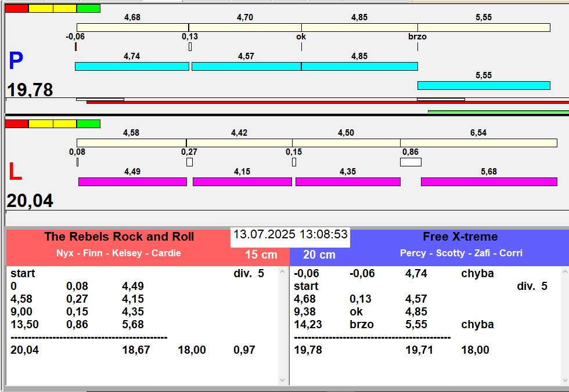The width and height of the screenshot is (569, 392).
Task: Select the cyan 5,55 run bar
Action: click(x=484, y=85)
